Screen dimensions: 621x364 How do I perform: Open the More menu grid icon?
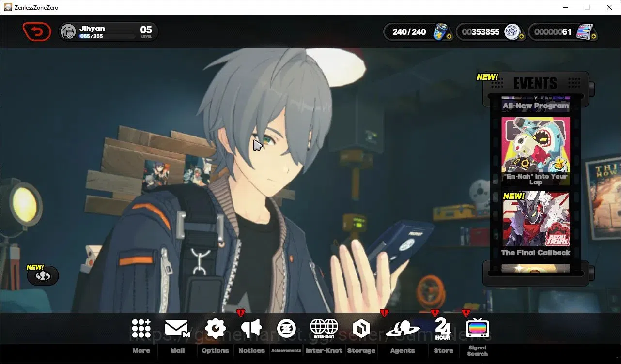tap(141, 329)
